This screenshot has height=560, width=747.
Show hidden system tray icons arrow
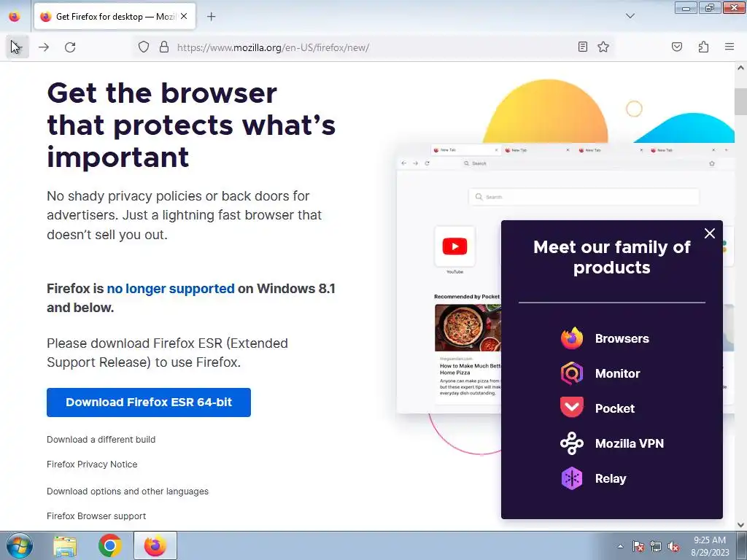(620, 546)
